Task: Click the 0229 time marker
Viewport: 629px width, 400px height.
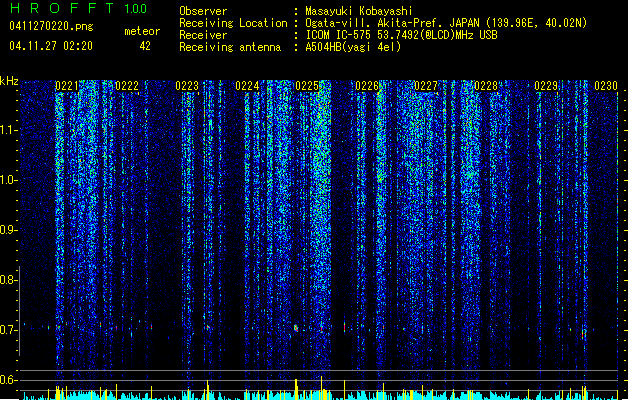Action: 546,86
